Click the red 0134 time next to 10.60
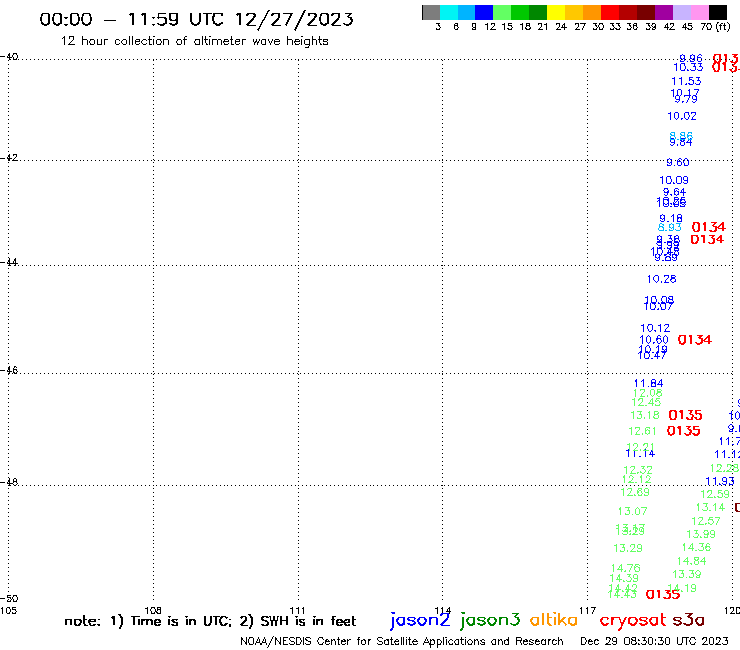Image resolution: width=740 pixels, height=650 pixels. pyautogui.click(x=694, y=339)
